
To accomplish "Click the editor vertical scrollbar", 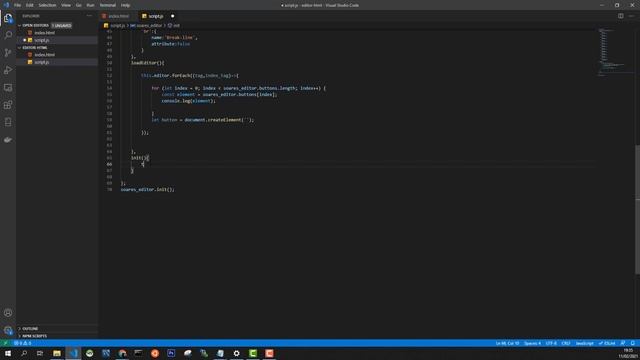I will [x=637, y=209].
